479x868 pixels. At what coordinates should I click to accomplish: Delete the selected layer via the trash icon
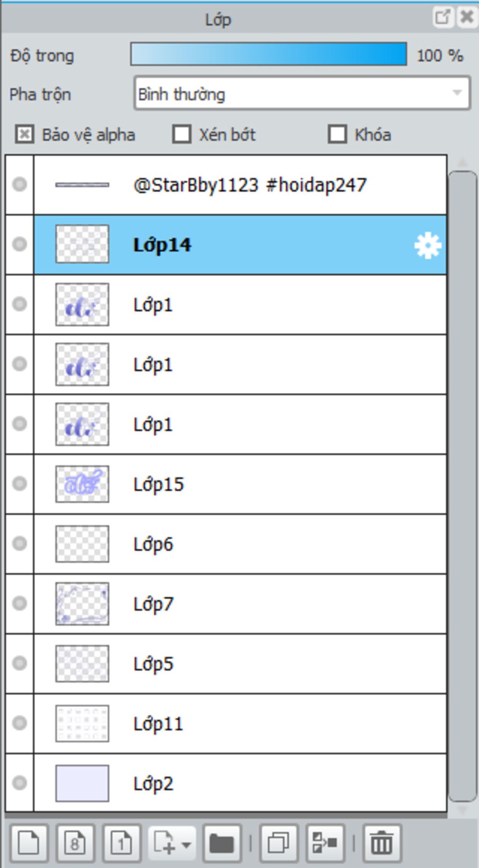[382, 844]
